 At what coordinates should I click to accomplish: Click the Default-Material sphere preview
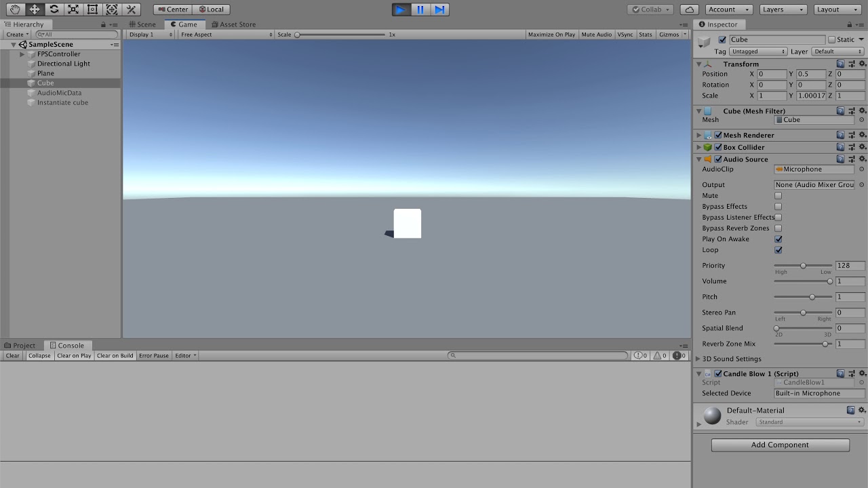(x=712, y=415)
